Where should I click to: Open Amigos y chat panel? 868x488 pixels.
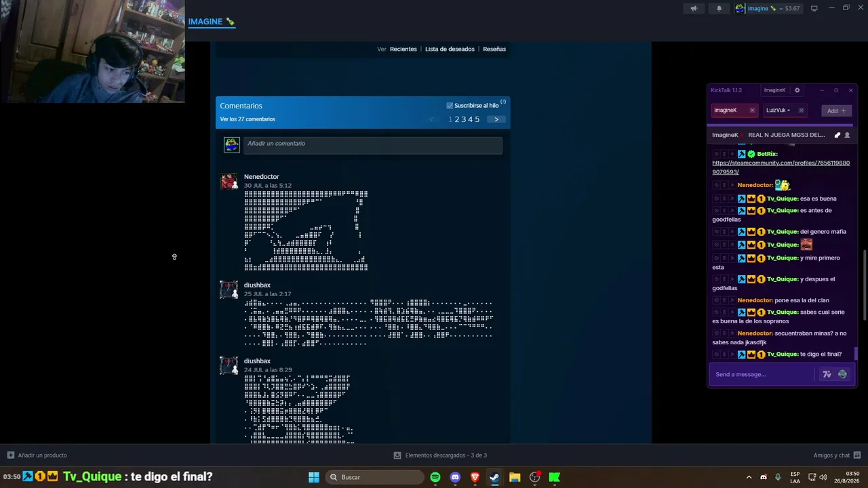point(837,455)
